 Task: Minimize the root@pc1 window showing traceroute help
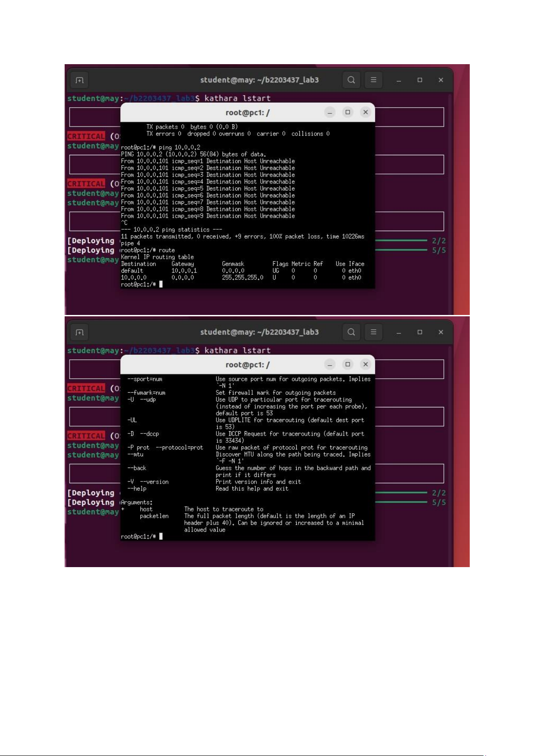point(330,364)
